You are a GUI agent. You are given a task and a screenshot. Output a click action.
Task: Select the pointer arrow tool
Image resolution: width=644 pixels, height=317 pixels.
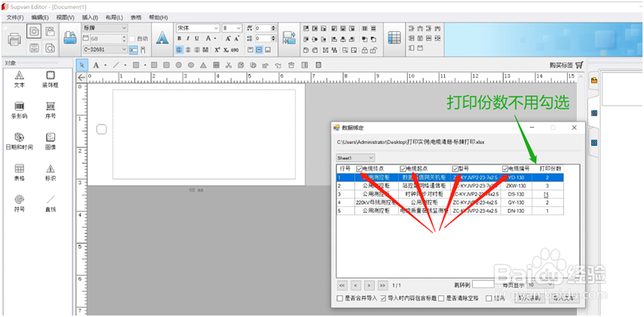81,65
